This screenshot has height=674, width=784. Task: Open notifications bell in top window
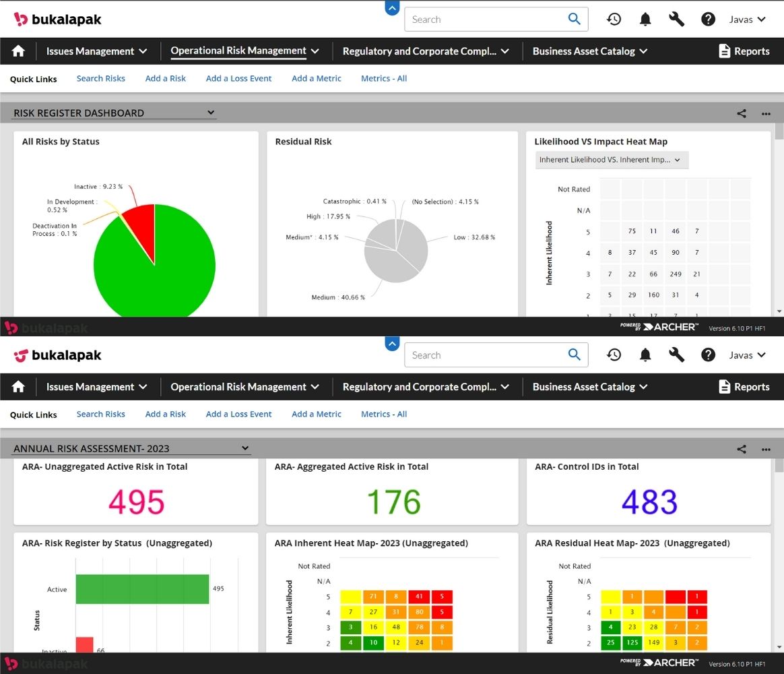pyautogui.click(x=645, y=20)
